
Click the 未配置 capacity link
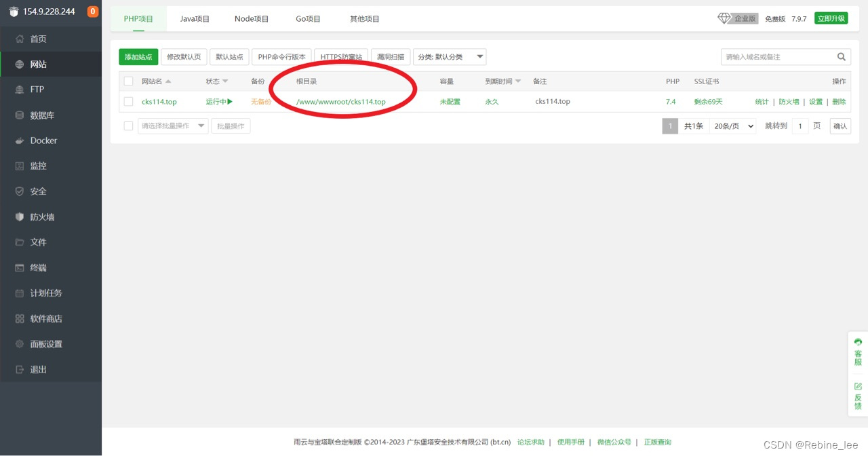(x=450, y=102)
